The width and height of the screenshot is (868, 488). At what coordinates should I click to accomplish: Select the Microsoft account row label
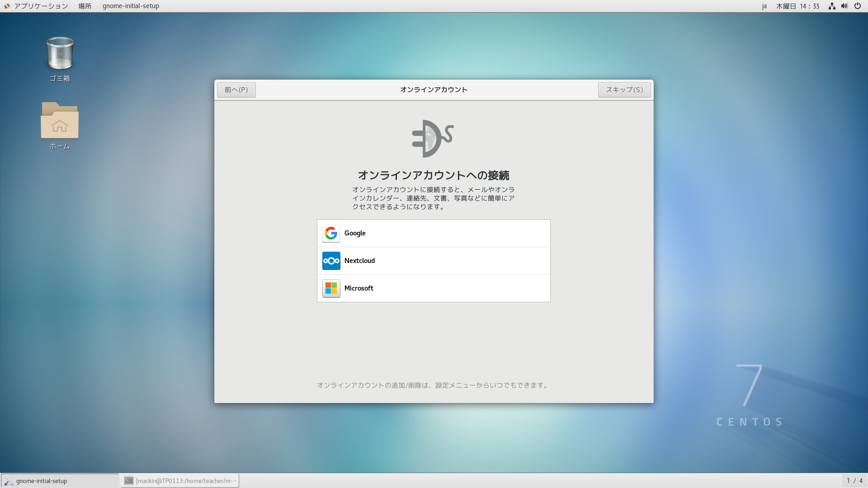point(359,288)
